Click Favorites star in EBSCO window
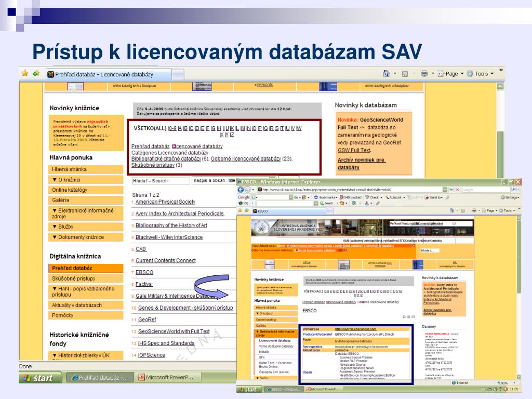This screenshot has height=399, width=532. (x=240, y=211)
